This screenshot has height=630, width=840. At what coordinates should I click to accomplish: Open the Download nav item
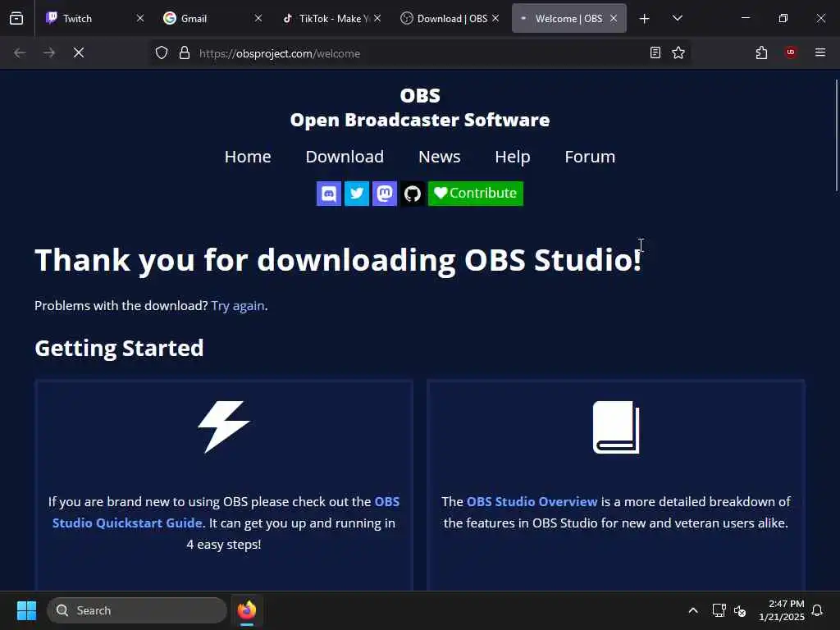tap(345, 157)
